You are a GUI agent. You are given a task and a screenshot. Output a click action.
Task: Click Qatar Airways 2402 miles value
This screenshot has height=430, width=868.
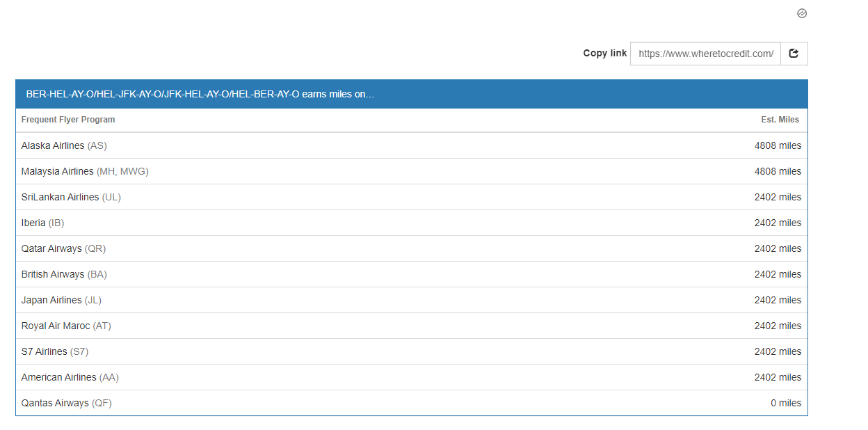point(778,248)
